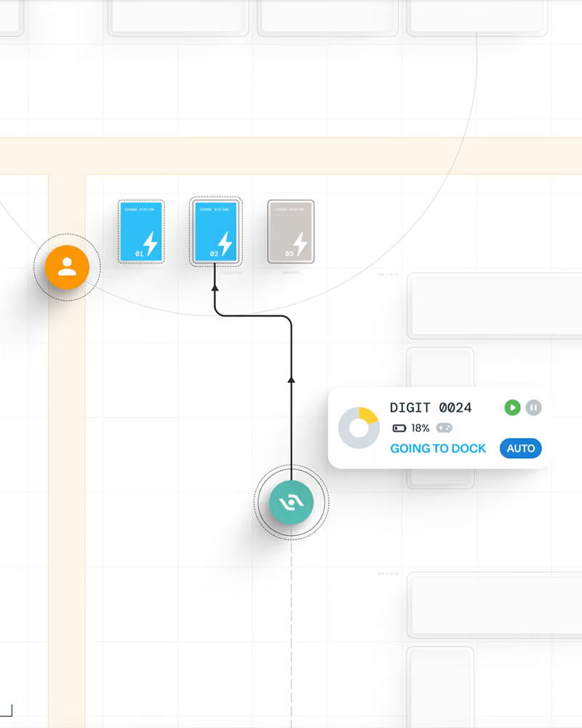
Task: Select charge station 01 tile
Action: pyautogui.click(x=141, y=232)
